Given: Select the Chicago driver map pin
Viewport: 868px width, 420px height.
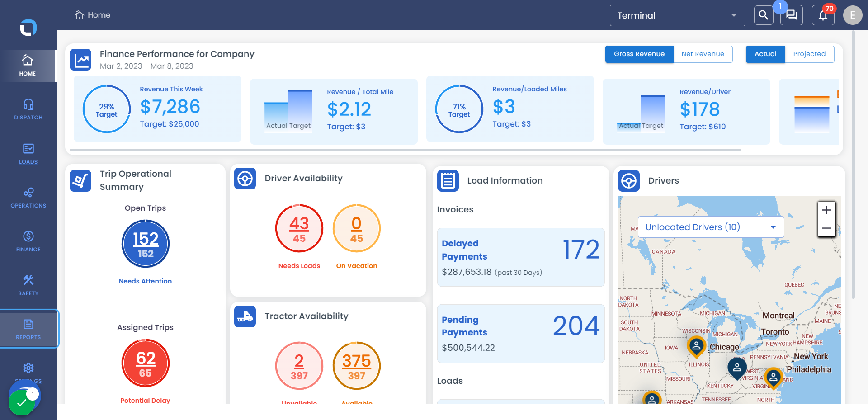Looking at the screenshot, I should pos(696,347).
